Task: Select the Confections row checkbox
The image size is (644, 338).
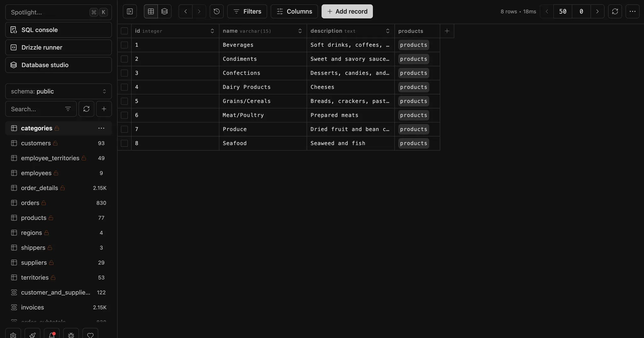Action: (125, 73)
